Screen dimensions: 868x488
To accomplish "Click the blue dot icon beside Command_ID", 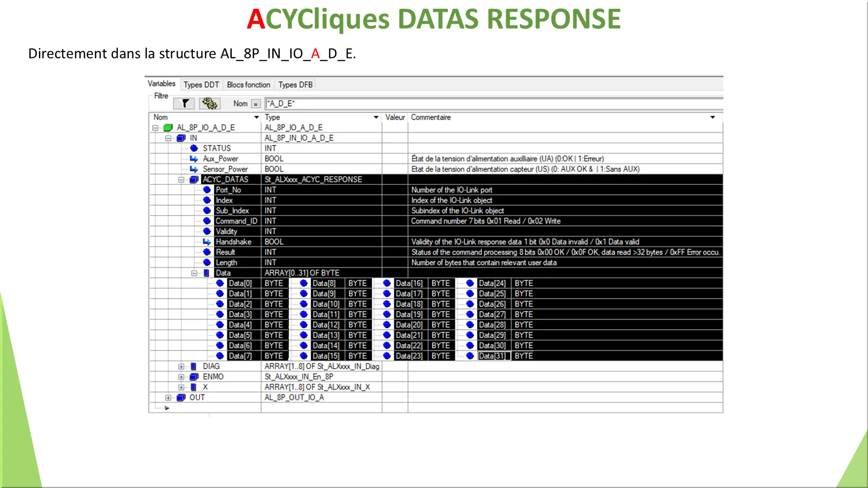I will tap(207, 221).
